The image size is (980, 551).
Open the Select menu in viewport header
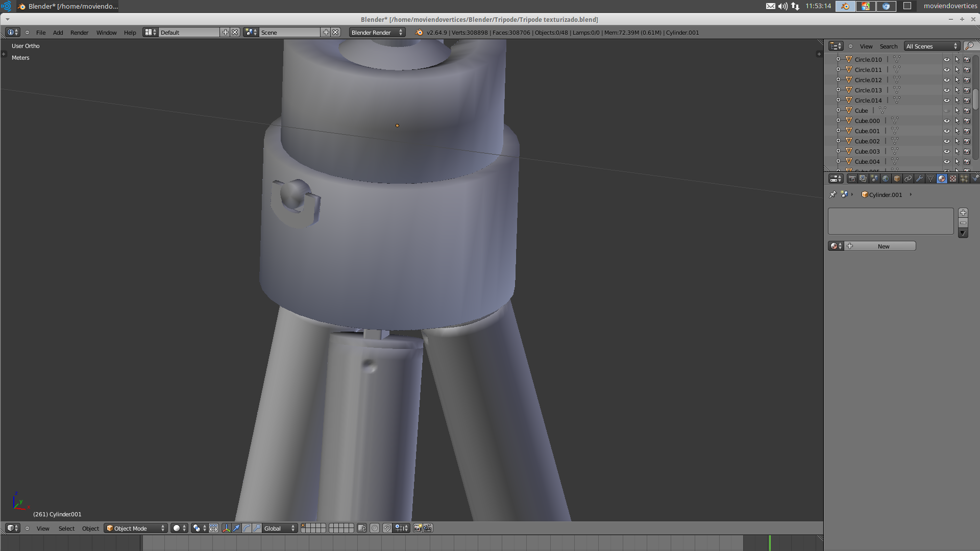(x=66, y=529)
